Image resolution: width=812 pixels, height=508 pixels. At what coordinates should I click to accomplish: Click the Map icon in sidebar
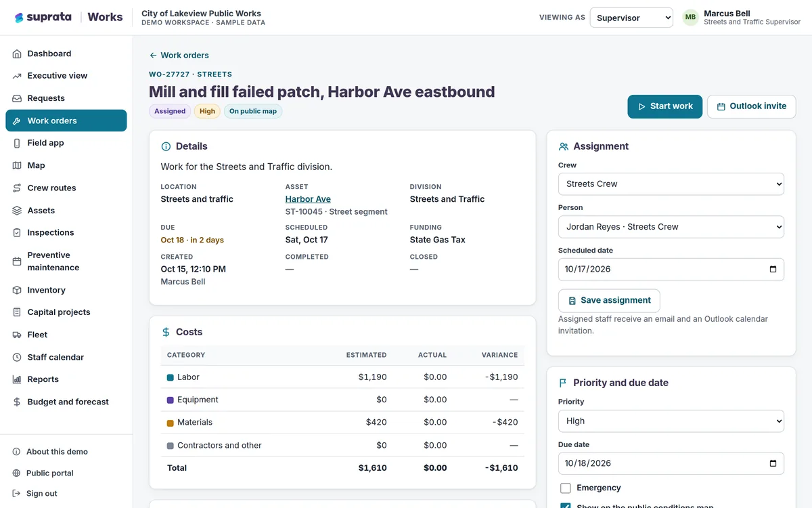click(17, 165)
